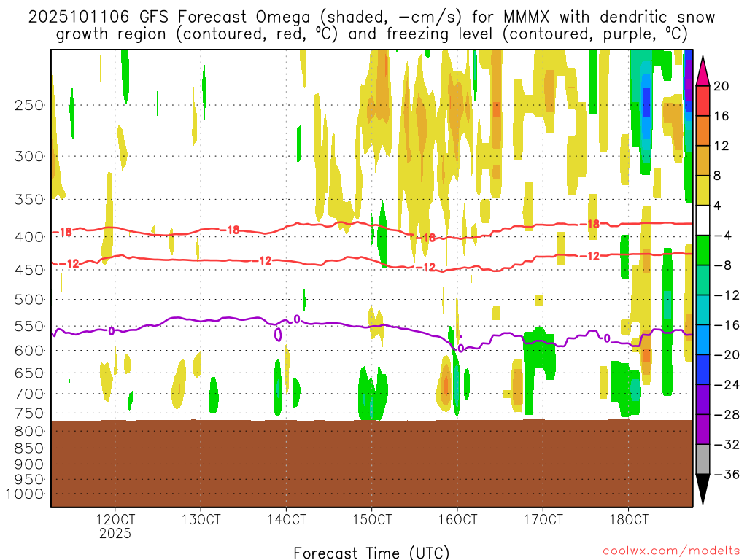Click the 400 pressure level label

pyautogui.click(x=29, y=237)
